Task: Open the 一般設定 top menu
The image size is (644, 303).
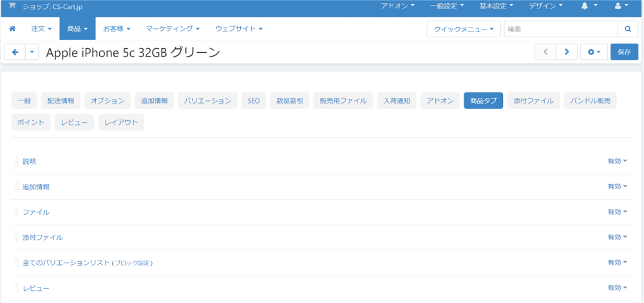Action: click(448, 6)
